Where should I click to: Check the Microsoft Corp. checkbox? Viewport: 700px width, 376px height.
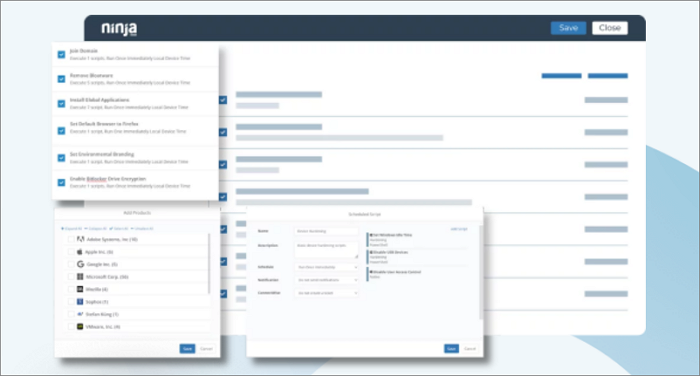[x=71, y=277]
